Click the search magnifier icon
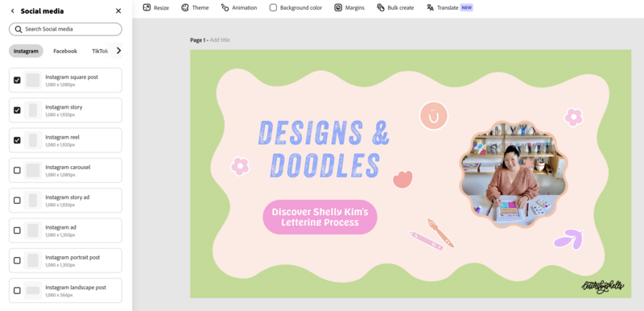This screenshot has height=311, width=644. [18, 29]
